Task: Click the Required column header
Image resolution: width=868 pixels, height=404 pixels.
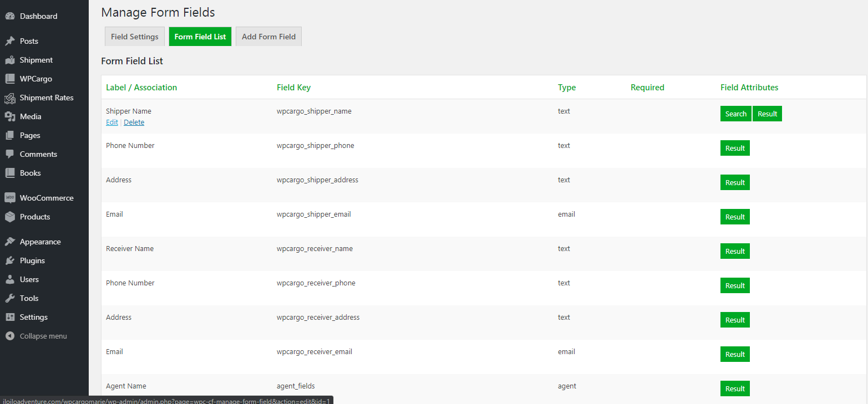Action: coord(647,88)
